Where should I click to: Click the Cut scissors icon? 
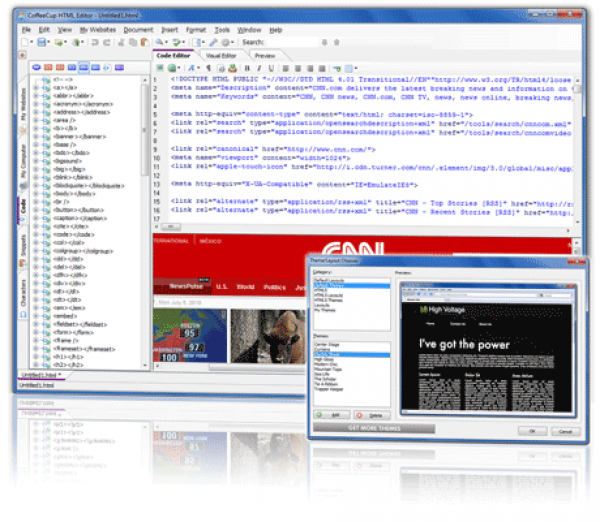(x=121, y=42)
